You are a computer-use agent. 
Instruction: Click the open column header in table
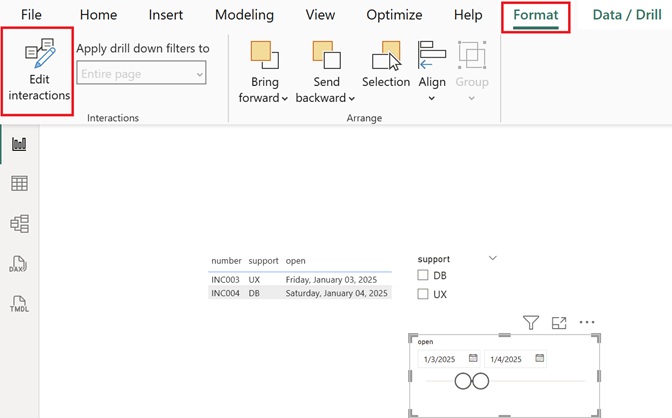pyautogui.click(x=295, y=261)
